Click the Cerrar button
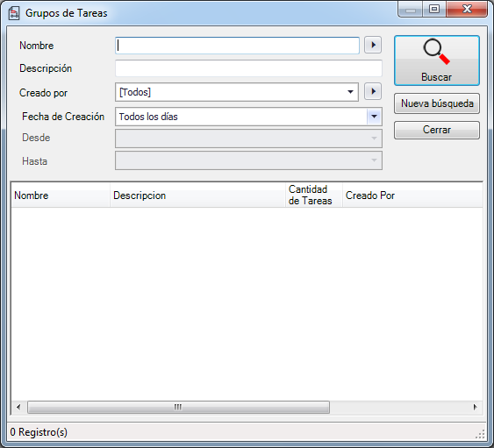 tap(437, 130)
